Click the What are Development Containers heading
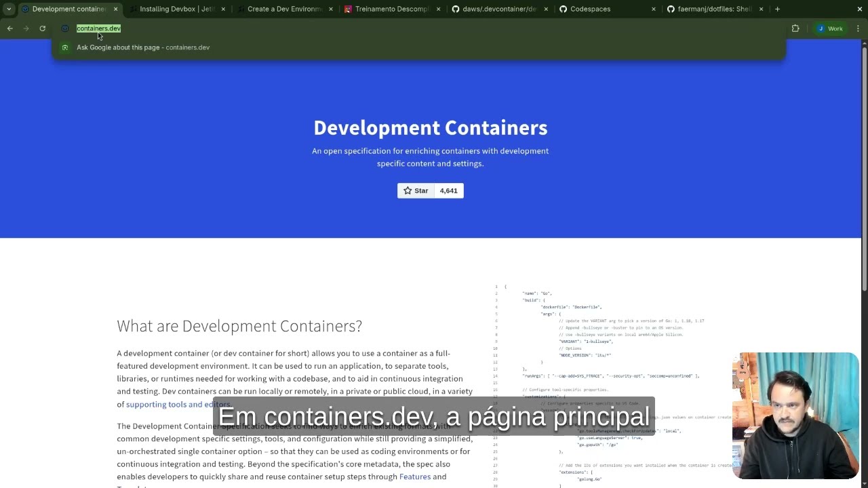Viewport: 868px width, 488px height. pos(239,326)
